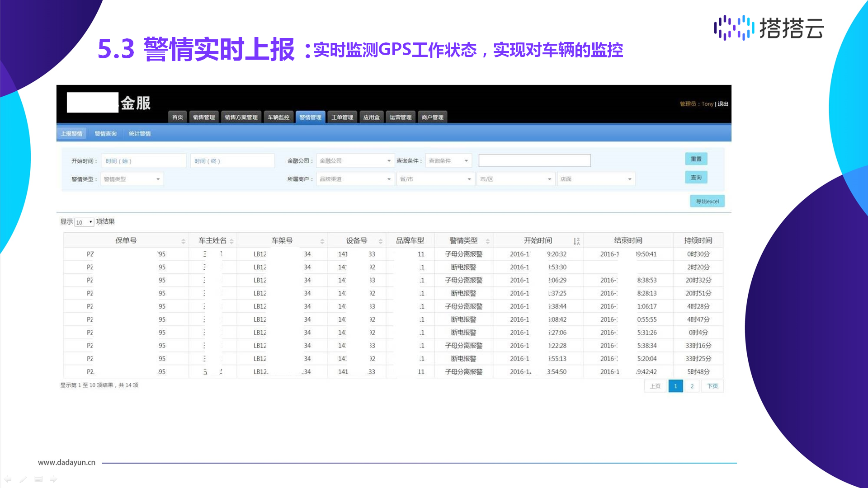
Task: Click the 退出 logout link
Action: (x=723, y=104)
